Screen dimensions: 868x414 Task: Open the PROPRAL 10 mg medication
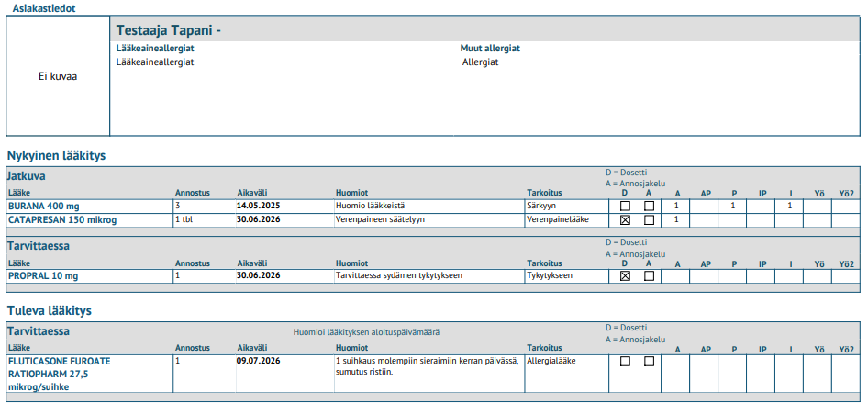click(43, 275)
